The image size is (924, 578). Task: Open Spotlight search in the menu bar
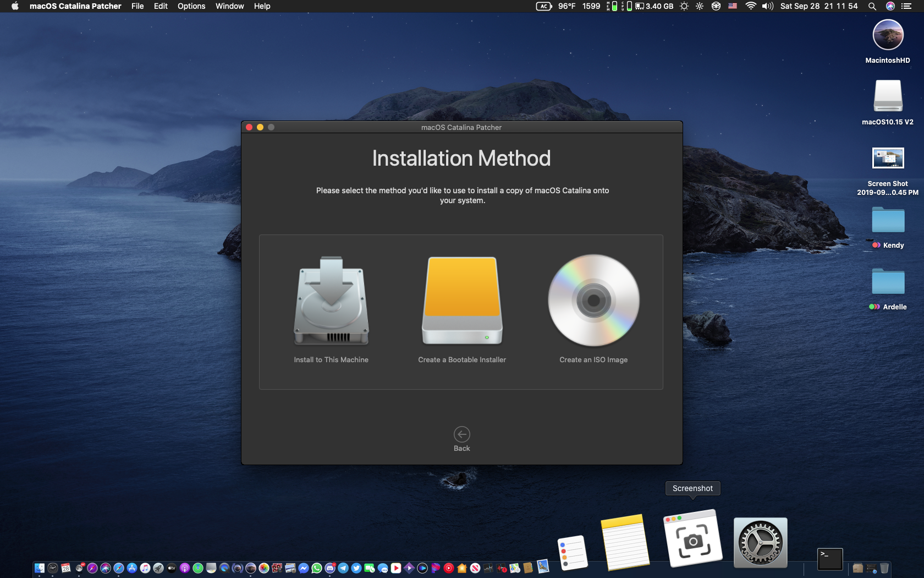click(x=872, y=6)
